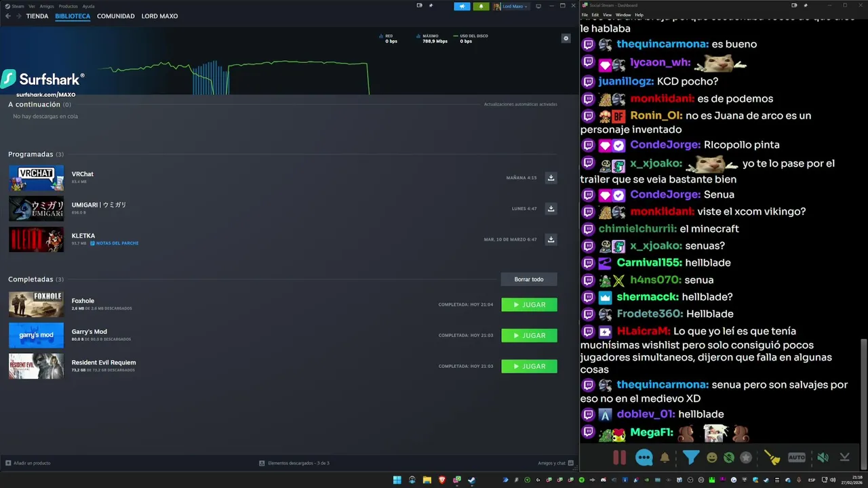
Task: Open the taskbar clock and date
Action: pos(853,480)
